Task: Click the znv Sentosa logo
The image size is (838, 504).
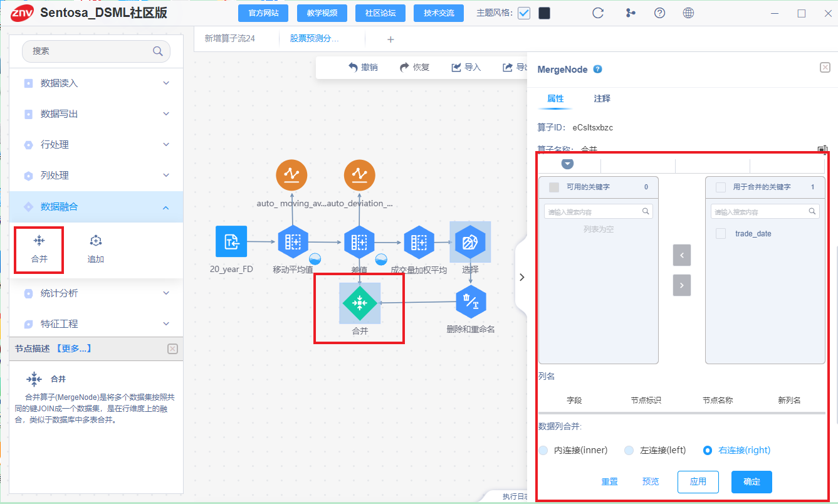Action: pos(22,13)
